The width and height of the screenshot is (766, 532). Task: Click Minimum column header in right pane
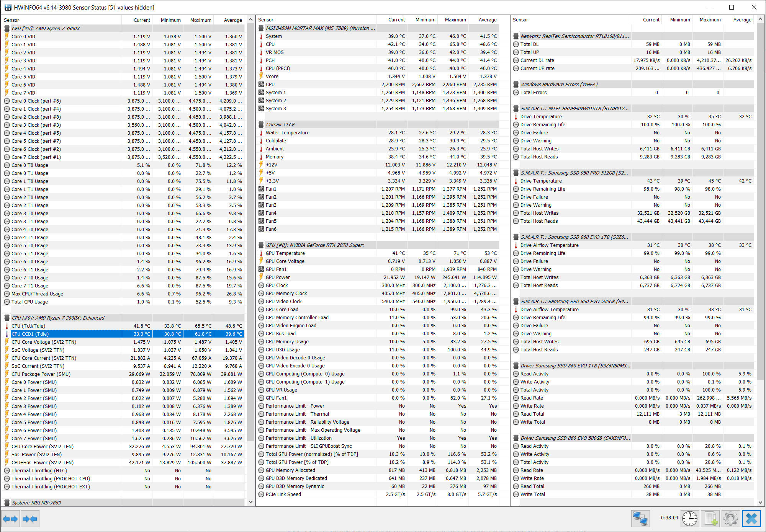coord(677,20)
